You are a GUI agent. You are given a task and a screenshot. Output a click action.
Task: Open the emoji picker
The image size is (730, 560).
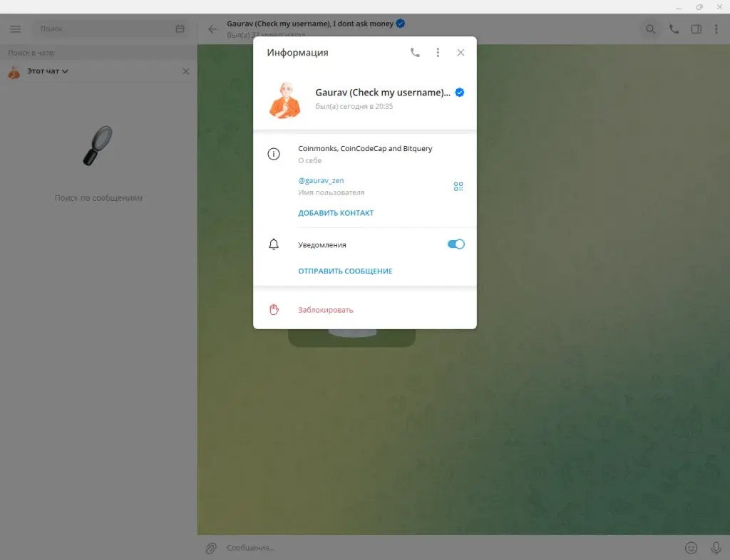(x=691, y=548)
